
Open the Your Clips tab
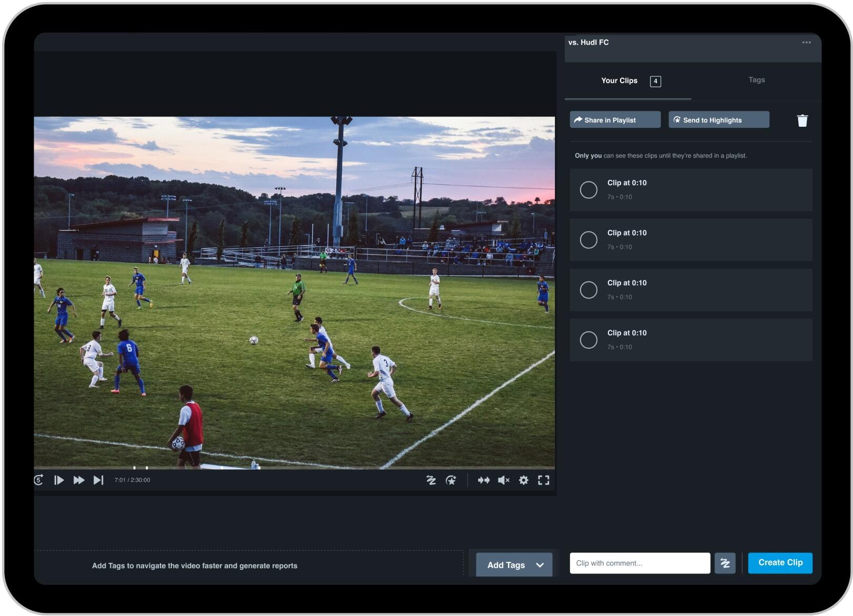pos(620,80)
